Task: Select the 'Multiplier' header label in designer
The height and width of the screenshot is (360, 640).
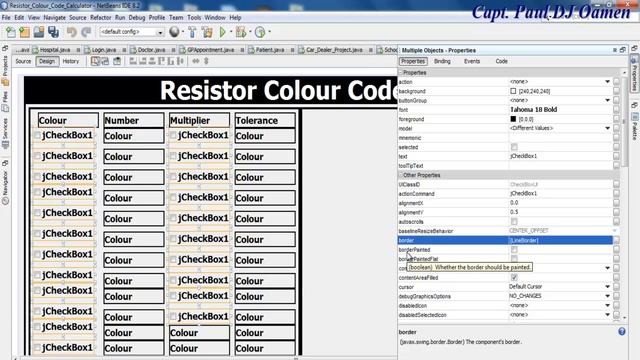Action: 199,120
